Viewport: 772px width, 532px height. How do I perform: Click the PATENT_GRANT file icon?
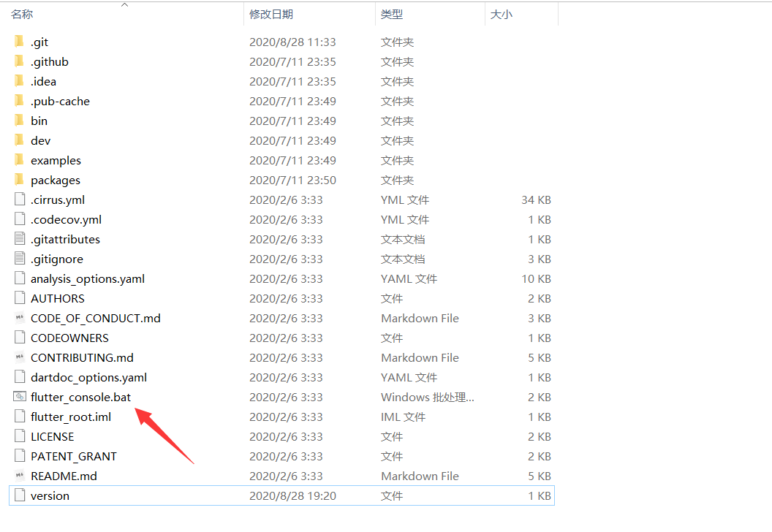tap(20, 456)
